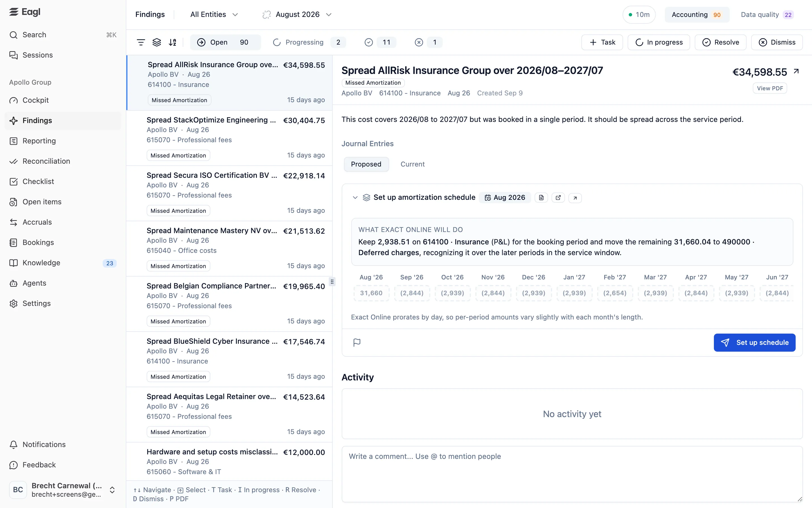The image size is (812, 508).
Task: Click the diagonal arrow icon in schedule header
Action: click(575, 198)
